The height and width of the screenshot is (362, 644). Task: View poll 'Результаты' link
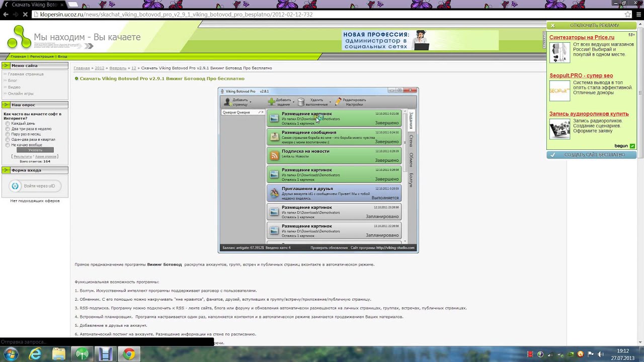[23, 156]
